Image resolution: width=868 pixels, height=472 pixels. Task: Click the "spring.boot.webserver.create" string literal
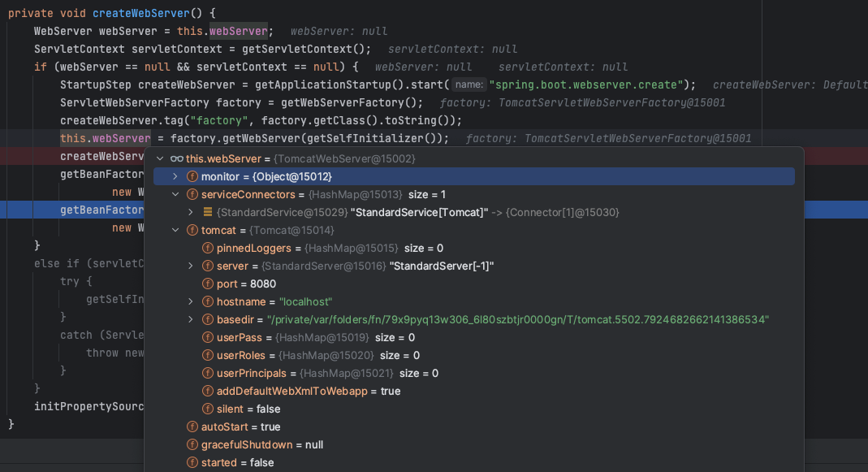(x=586, y=84)
